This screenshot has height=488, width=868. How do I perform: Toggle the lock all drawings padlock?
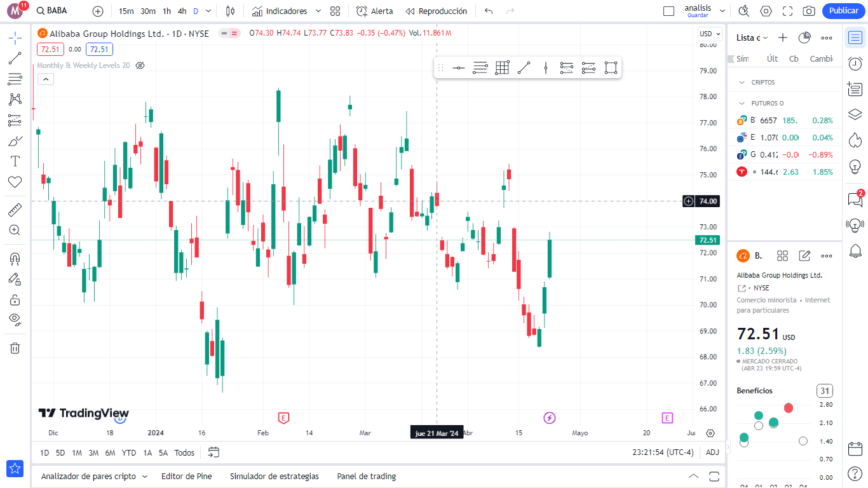15,299
